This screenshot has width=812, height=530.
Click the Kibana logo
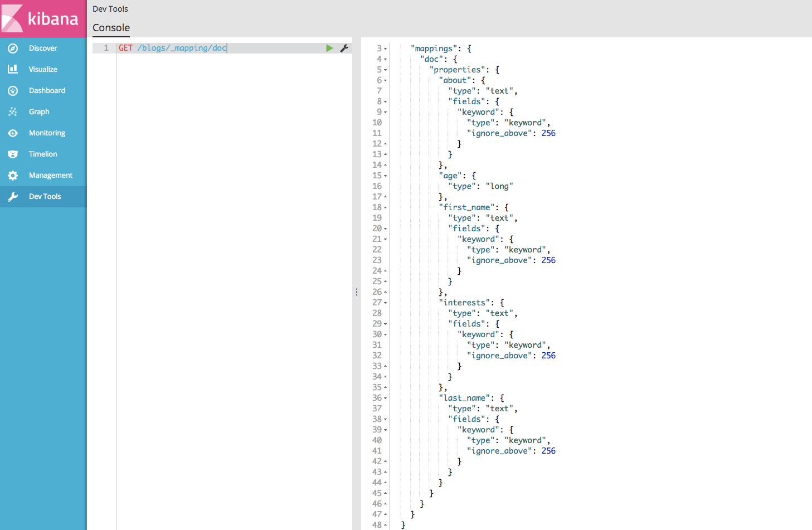click(43, 19)
